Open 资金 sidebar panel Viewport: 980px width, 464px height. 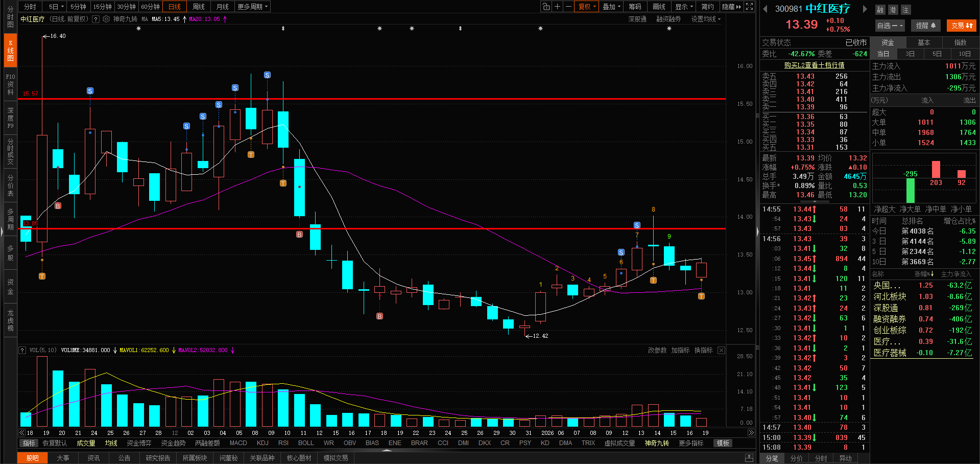coord(10,287)
